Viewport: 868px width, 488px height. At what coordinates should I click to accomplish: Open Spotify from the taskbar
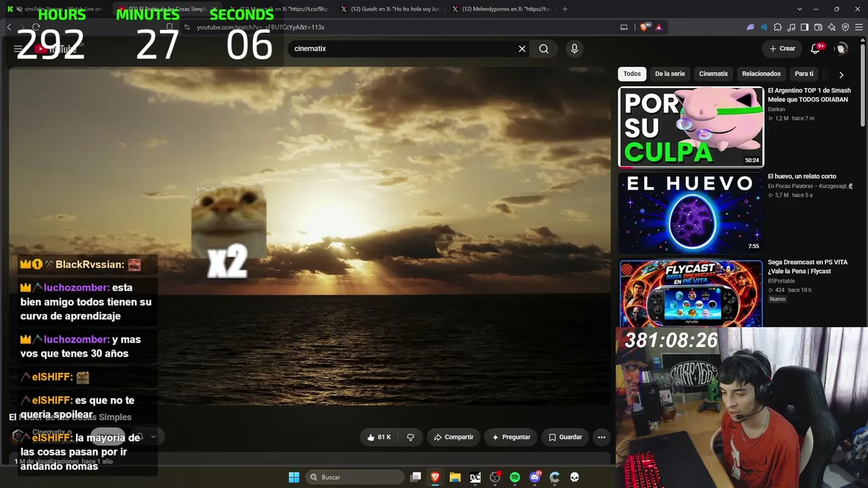click(515, 477)
